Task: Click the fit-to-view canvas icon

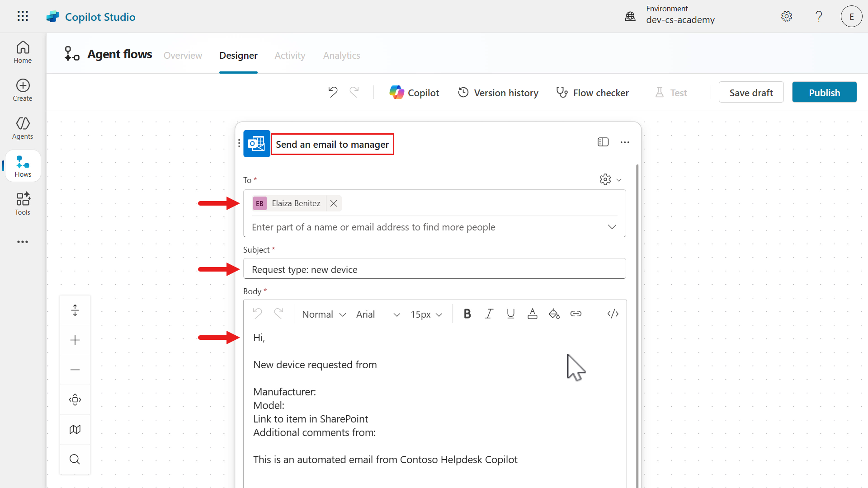Action: click(75, 399)
